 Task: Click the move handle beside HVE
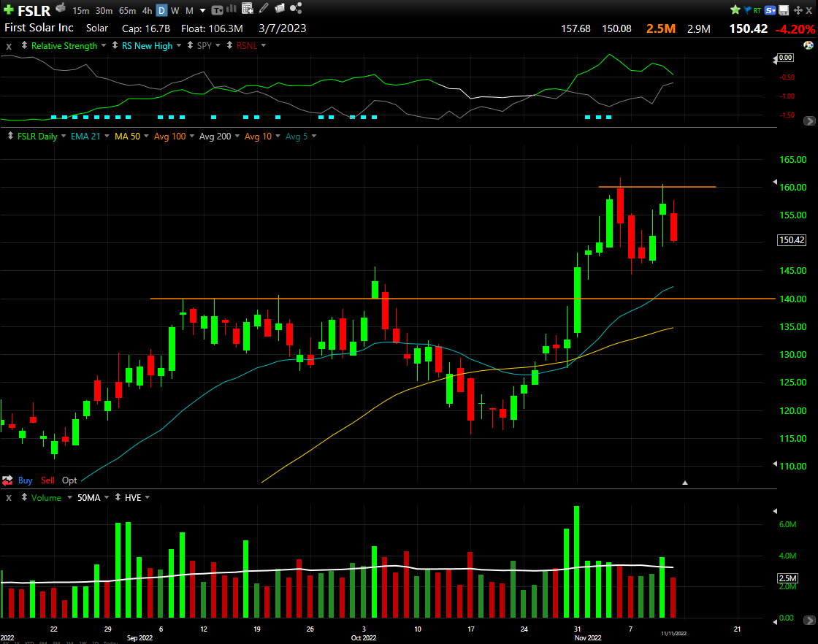pyautogui.click(x=118, y=497)
